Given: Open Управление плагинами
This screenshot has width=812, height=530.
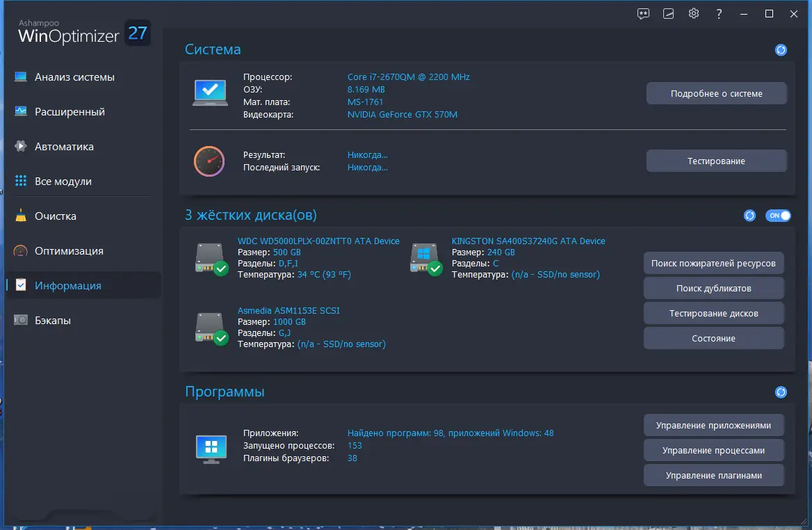Looking at the screenshot, I should 713,476.
